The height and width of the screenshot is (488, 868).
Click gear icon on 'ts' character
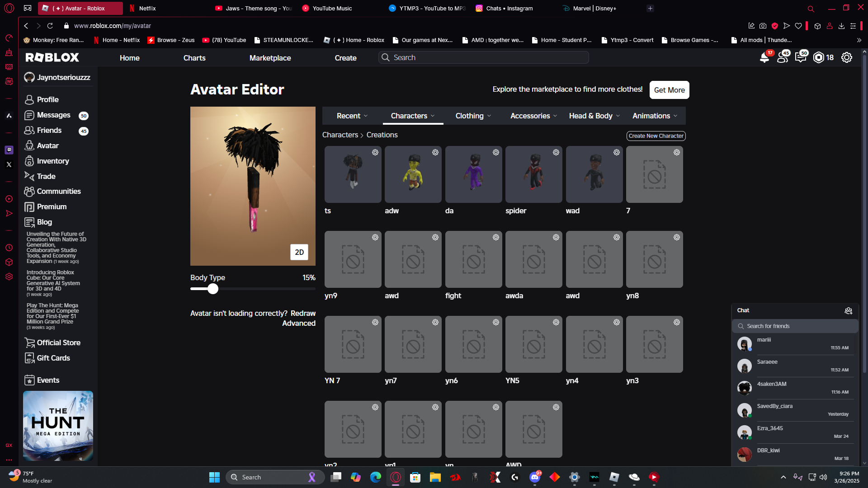(375, 153)
